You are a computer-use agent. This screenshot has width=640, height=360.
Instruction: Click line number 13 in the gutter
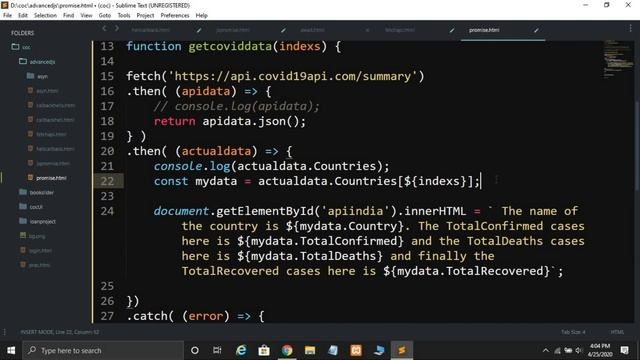tap(107, 46)
